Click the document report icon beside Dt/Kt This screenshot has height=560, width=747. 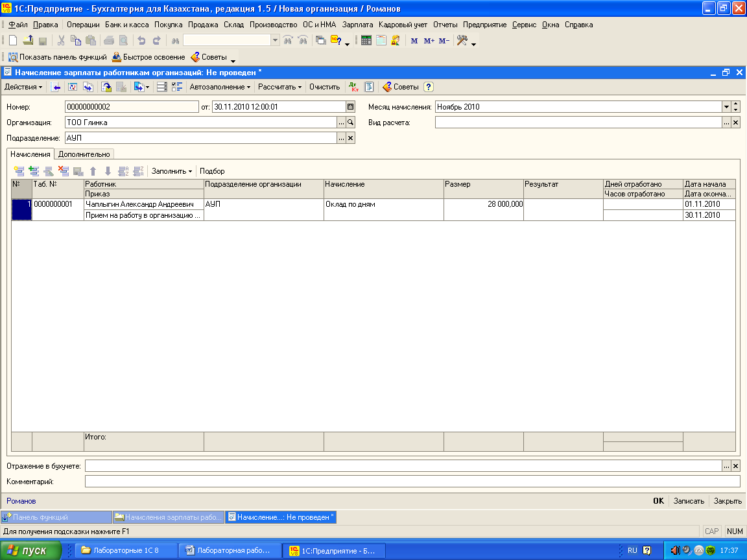[369, 87]
